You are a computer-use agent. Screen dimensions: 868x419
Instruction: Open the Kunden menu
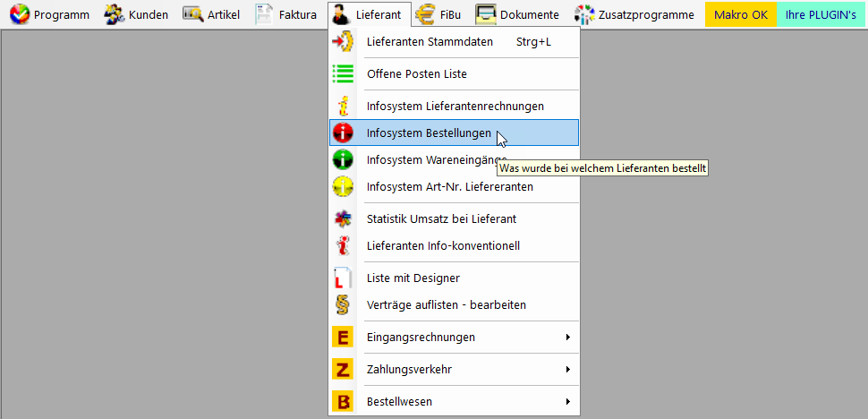[x=149, y=15]
